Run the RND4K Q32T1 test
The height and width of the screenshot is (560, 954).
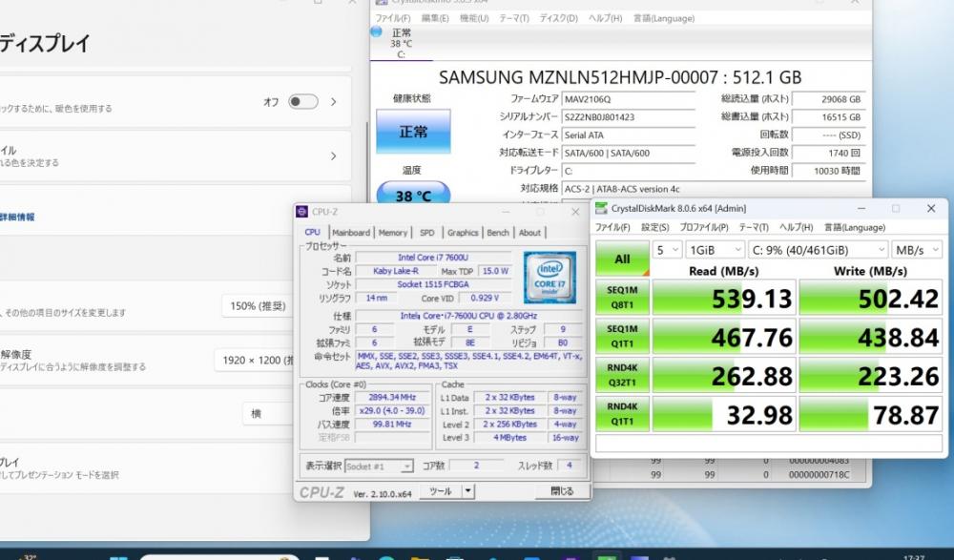pyautogui.click(x=622, y=376)
